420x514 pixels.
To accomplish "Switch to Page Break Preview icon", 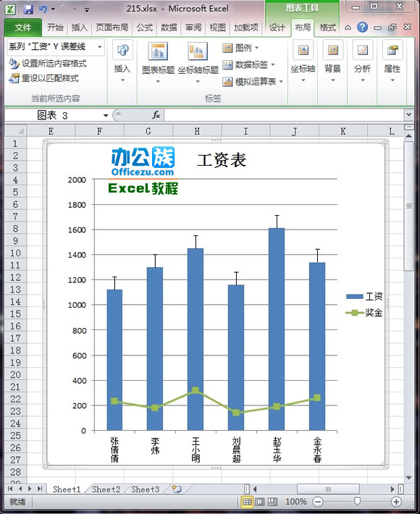I will tap(272, 502).
